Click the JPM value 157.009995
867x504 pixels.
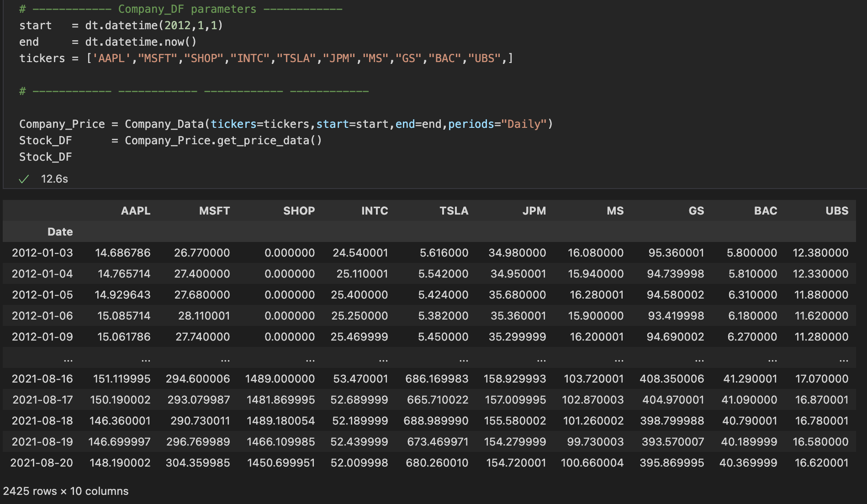click(x=515, y=400)
